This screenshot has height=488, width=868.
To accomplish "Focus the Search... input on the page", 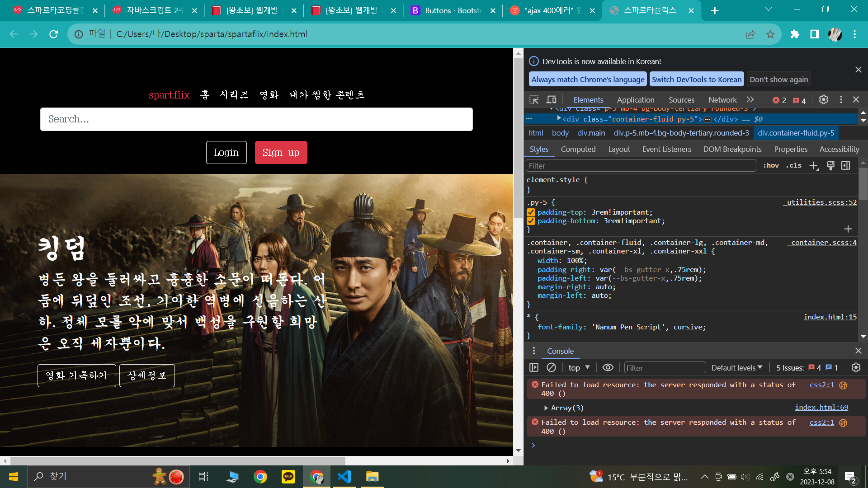I will (256, 119).
